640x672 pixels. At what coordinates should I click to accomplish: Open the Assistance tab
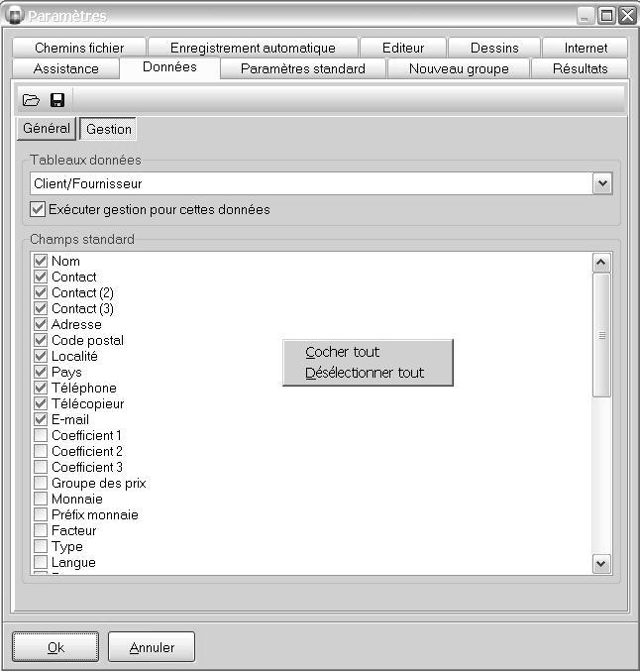tap(66, 68)
